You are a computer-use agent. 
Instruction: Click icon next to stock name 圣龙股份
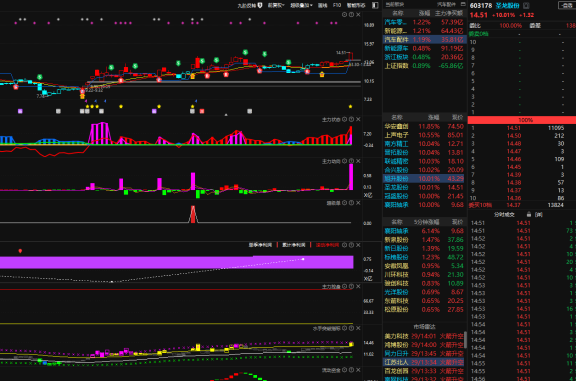point(526,6)
